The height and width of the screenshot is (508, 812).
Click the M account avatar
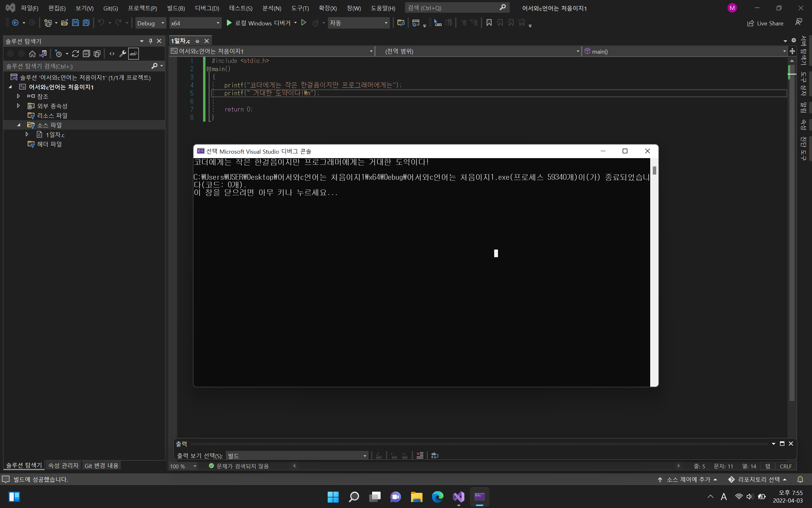[x=732, y=8]
